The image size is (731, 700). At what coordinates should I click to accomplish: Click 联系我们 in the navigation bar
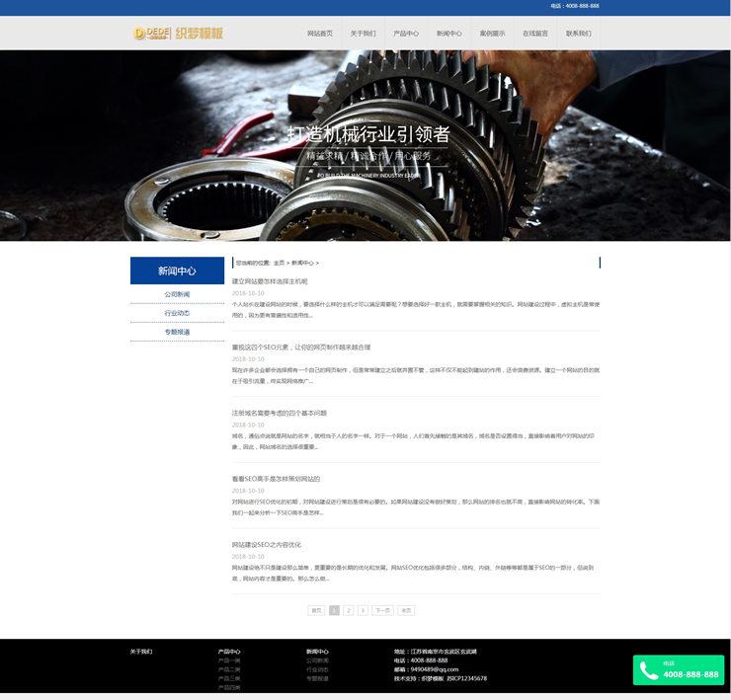[579, 34]
